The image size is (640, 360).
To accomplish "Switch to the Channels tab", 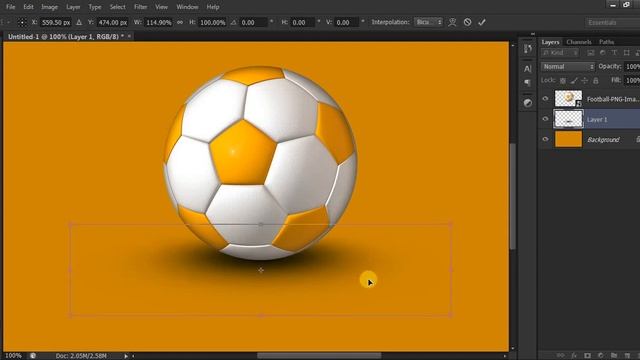I will (x=579, y=42).
